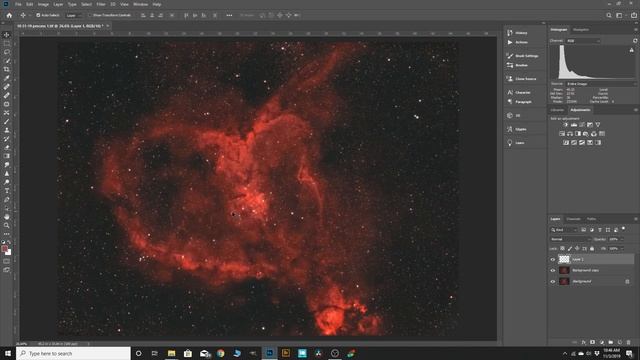Open the Auto-Select Layer dropdown
Viewport: 640px width, 360px height.
coord(73,15)
